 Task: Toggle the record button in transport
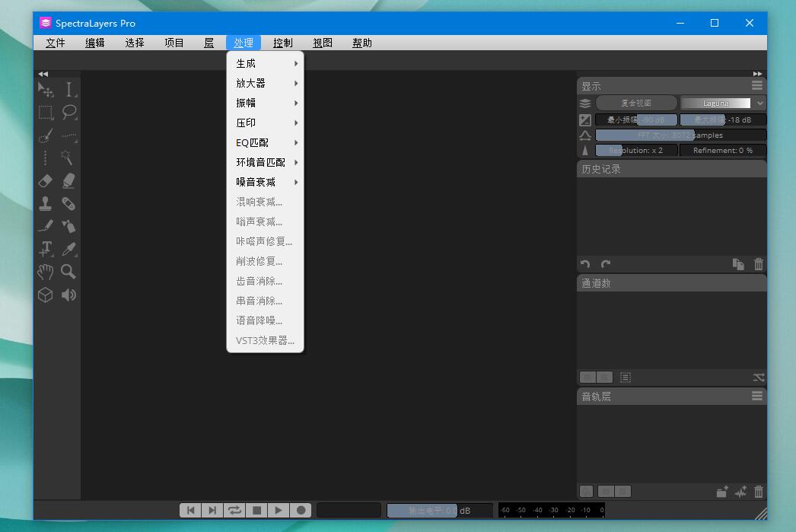coord(301,510)
